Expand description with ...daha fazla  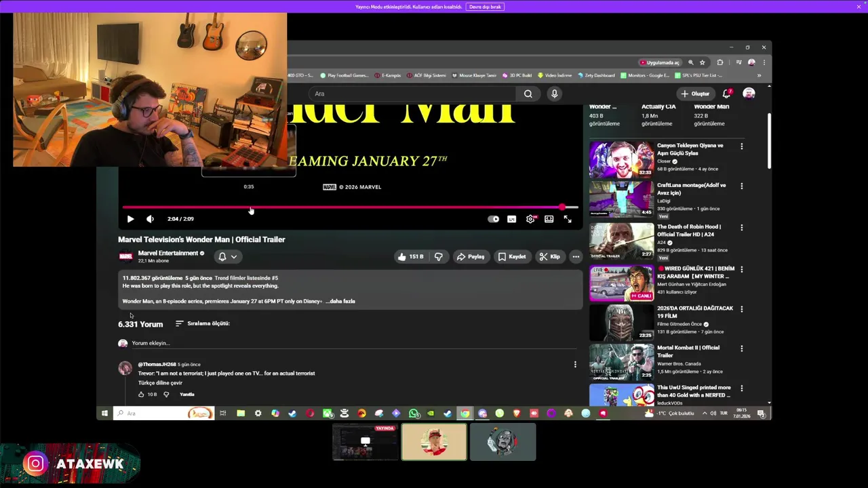tap(340, 301)
